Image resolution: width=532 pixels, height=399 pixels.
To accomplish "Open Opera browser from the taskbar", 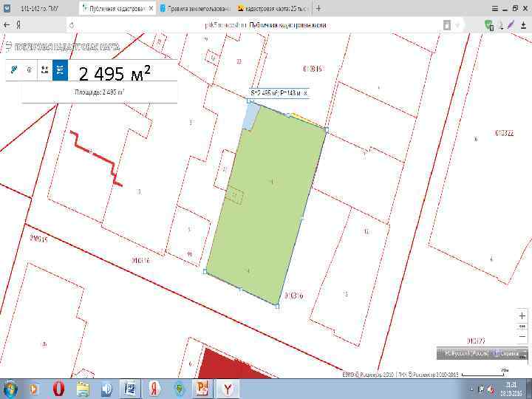I will tap(58, 389).
